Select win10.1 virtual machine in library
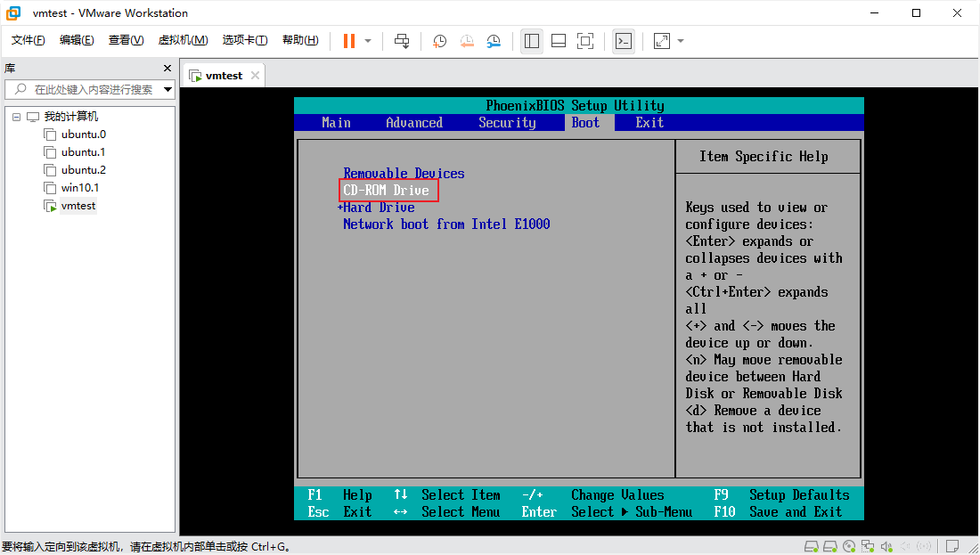 pyautogui.click(x=79, y=188)
